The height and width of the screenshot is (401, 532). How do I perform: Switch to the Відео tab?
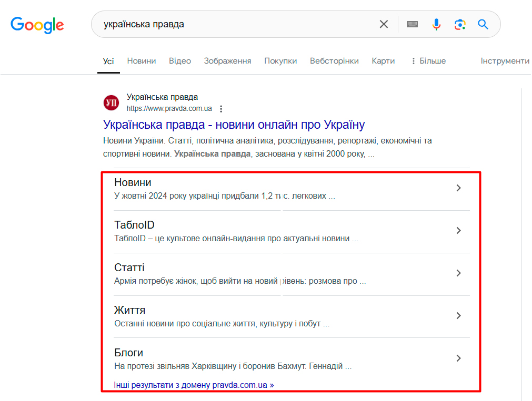pyautogui.click(x=180, y=61)
